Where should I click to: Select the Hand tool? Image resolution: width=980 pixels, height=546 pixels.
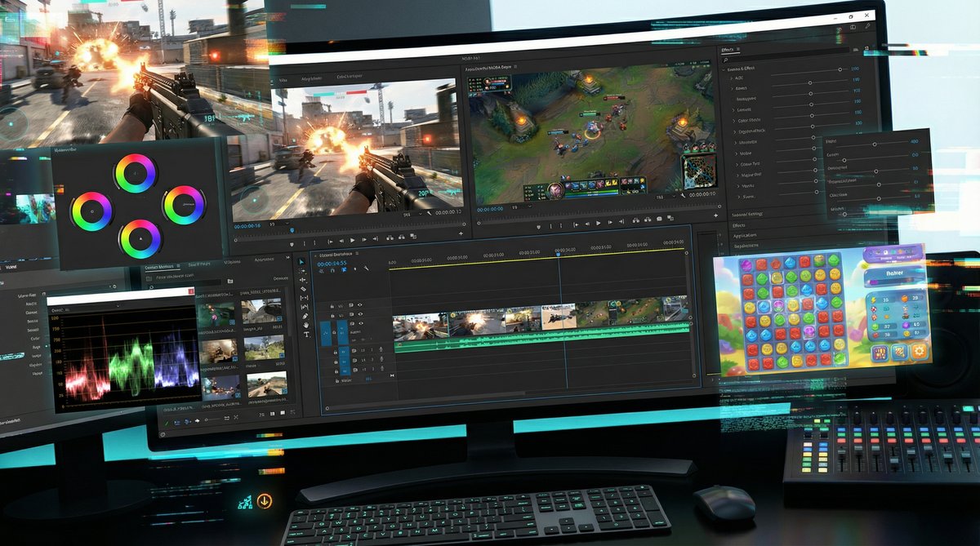pos(305,325)
